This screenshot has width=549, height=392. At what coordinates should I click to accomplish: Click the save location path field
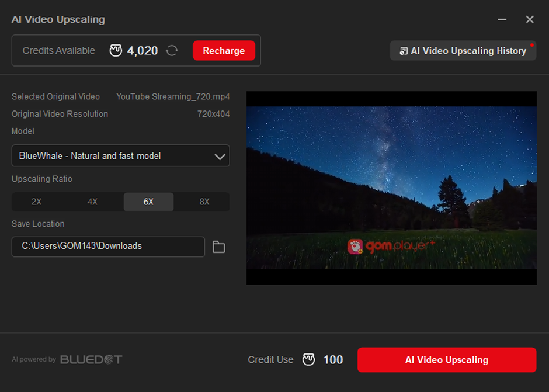(108, 247)
